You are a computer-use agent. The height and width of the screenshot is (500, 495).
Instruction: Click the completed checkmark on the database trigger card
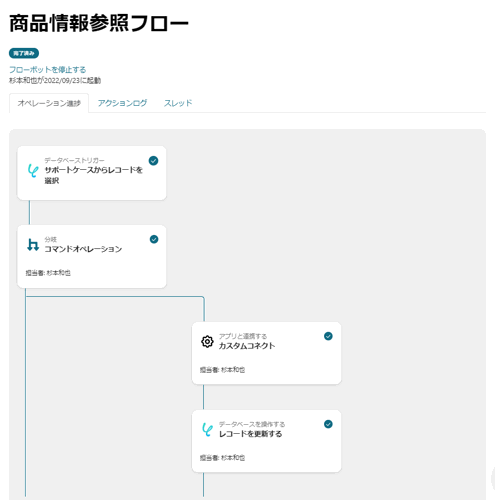coord(153,161)
